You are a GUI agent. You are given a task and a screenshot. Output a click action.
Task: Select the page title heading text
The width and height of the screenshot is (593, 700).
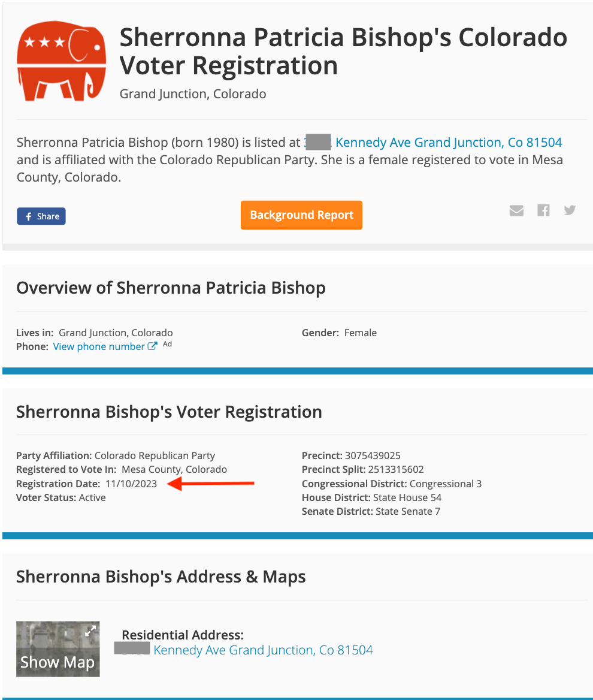tap(343, 52)
